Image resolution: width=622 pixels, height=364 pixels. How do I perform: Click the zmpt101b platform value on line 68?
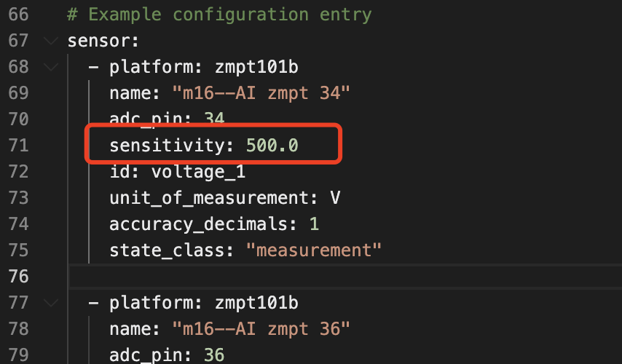tap(256, 67)
